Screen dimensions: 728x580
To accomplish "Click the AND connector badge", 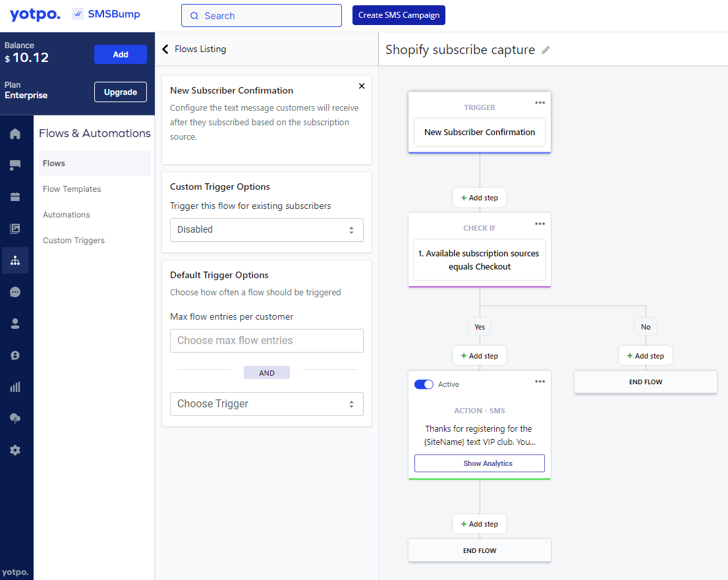I will click(267, 373).
